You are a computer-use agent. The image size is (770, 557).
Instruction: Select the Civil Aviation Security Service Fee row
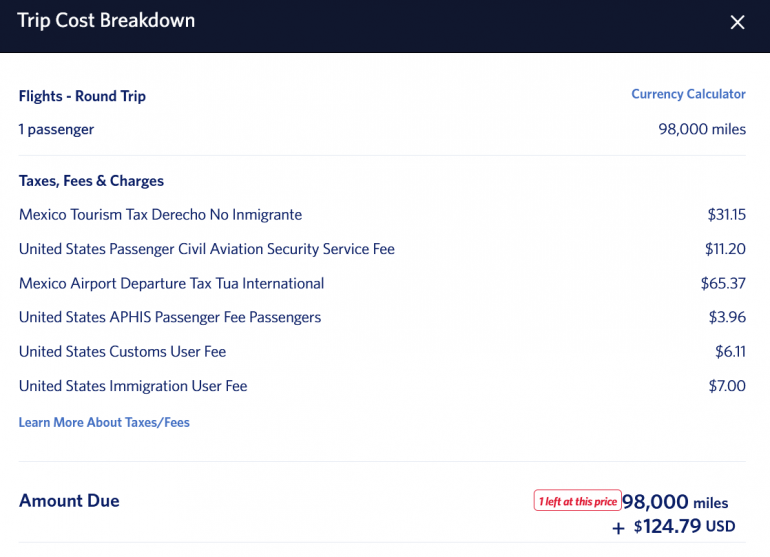pos(207,249)
